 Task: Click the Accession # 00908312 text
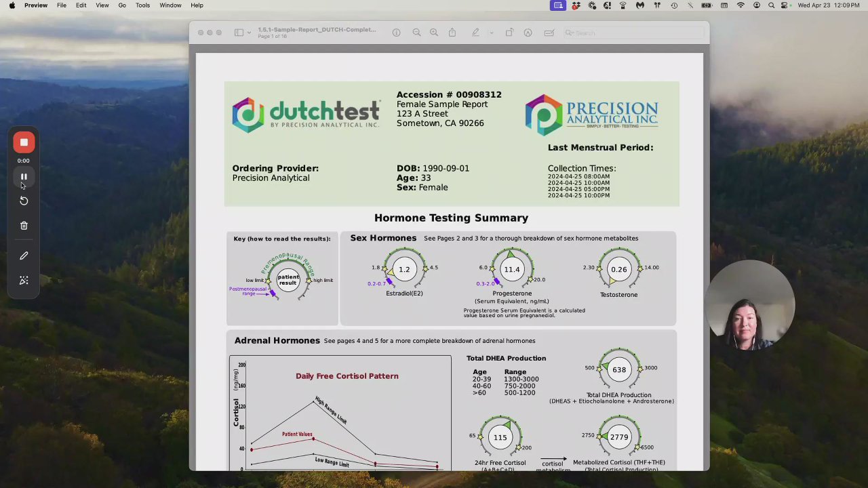click(449, 95)
